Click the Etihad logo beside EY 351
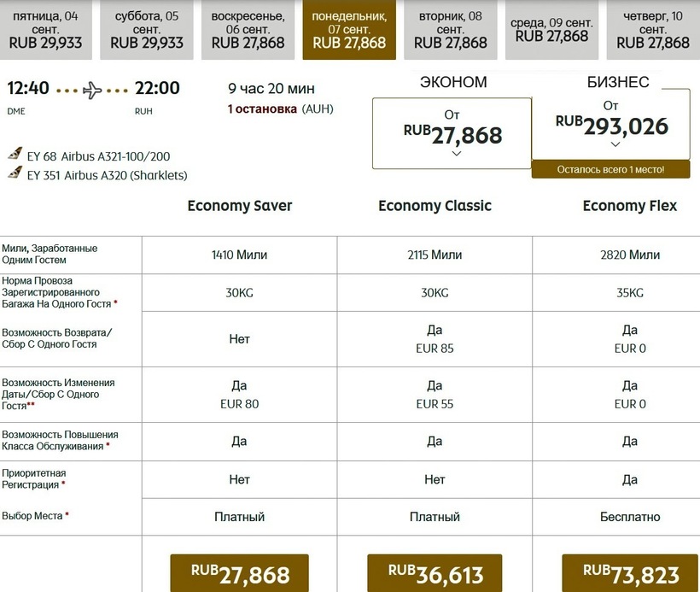The image size is (700, 592). point(15,173)
